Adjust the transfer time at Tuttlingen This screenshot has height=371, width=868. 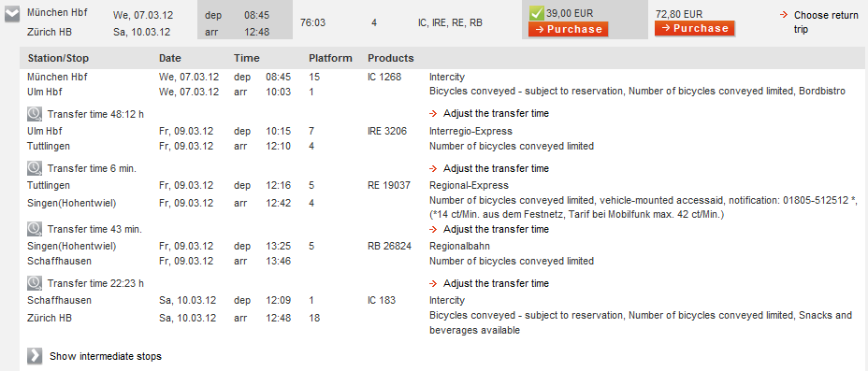click(x=496, y=168)
